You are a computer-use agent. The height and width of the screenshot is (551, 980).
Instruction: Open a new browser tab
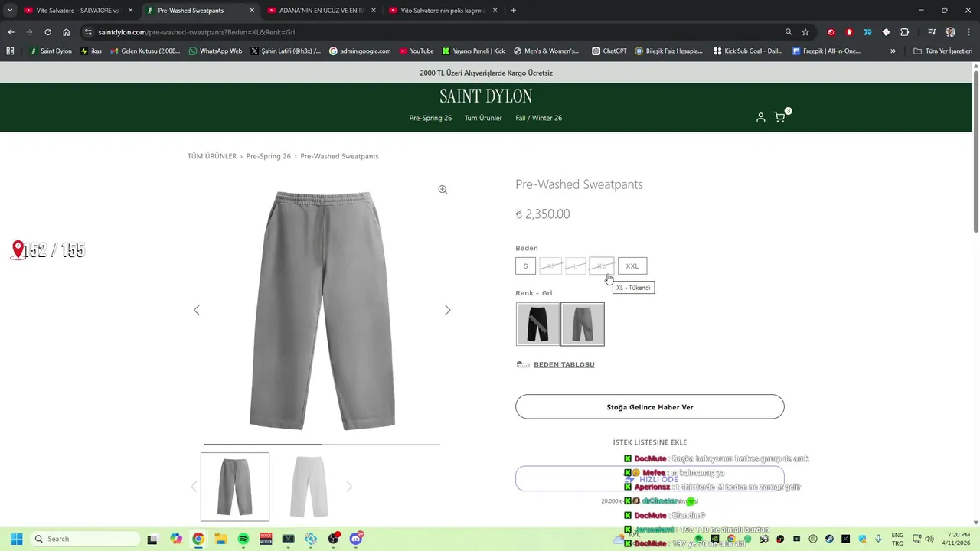tap(513, 11)
